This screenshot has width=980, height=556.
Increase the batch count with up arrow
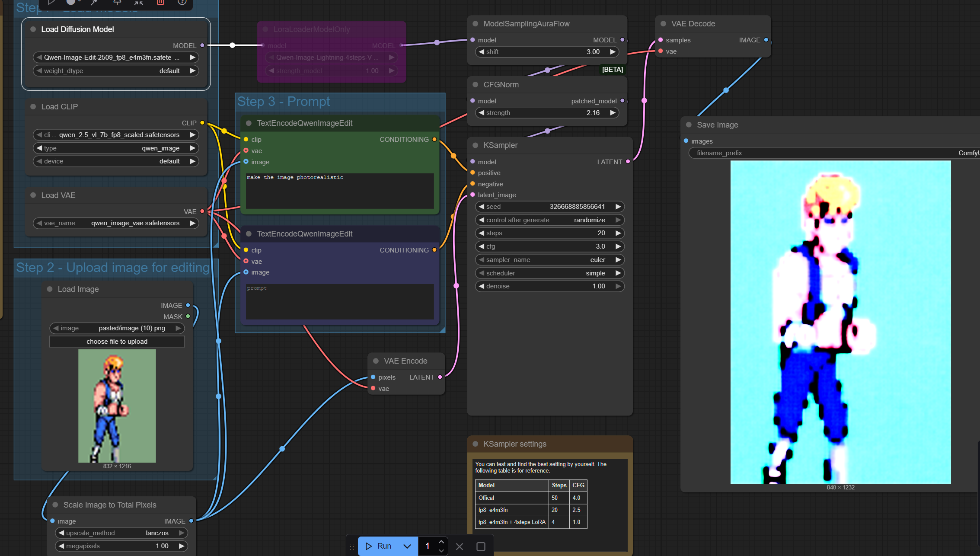click(x=441, y=542)
